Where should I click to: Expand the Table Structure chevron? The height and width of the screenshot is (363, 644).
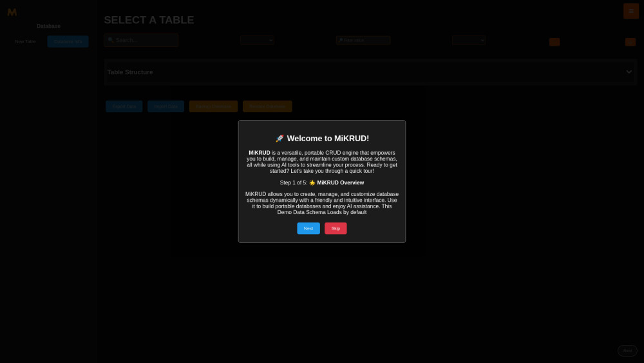(629, 72)
